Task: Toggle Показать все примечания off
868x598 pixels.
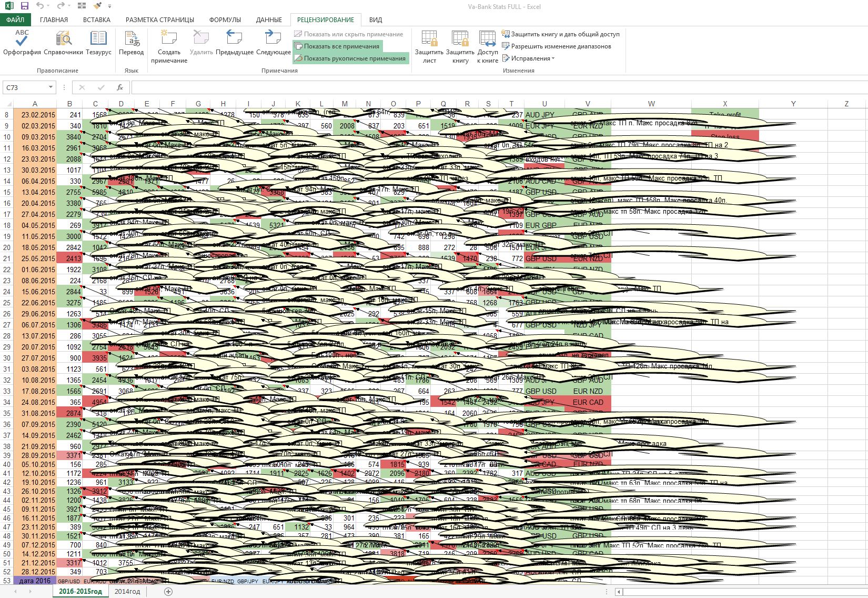Action: click(x=337, y=46)
